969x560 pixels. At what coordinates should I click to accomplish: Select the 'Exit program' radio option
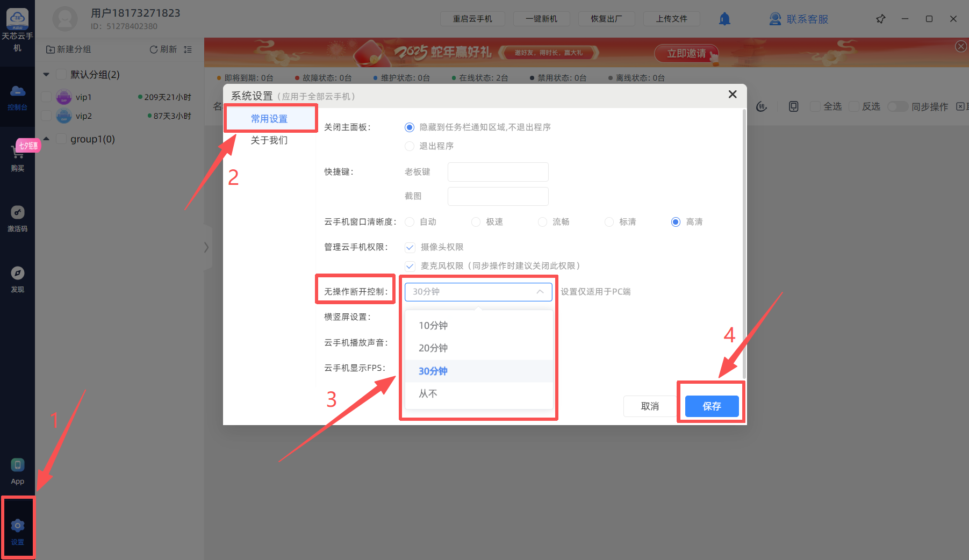[x=410, y=146]
